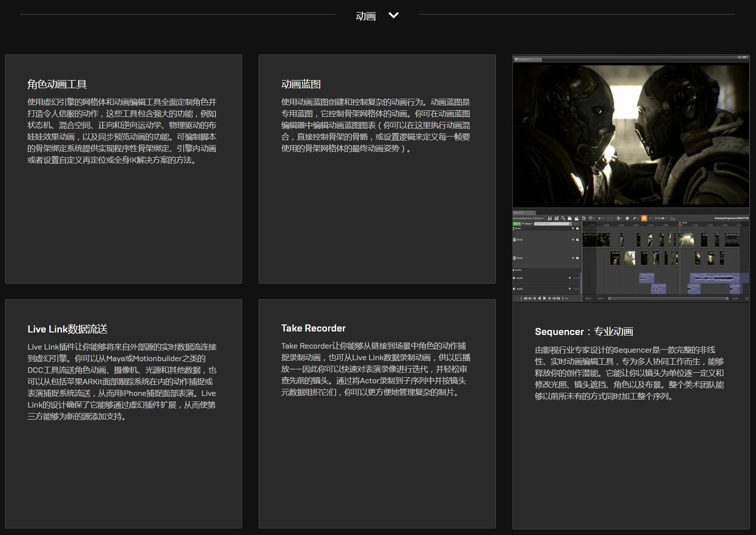Collapse the 动画 section chevron

[394, 16]
